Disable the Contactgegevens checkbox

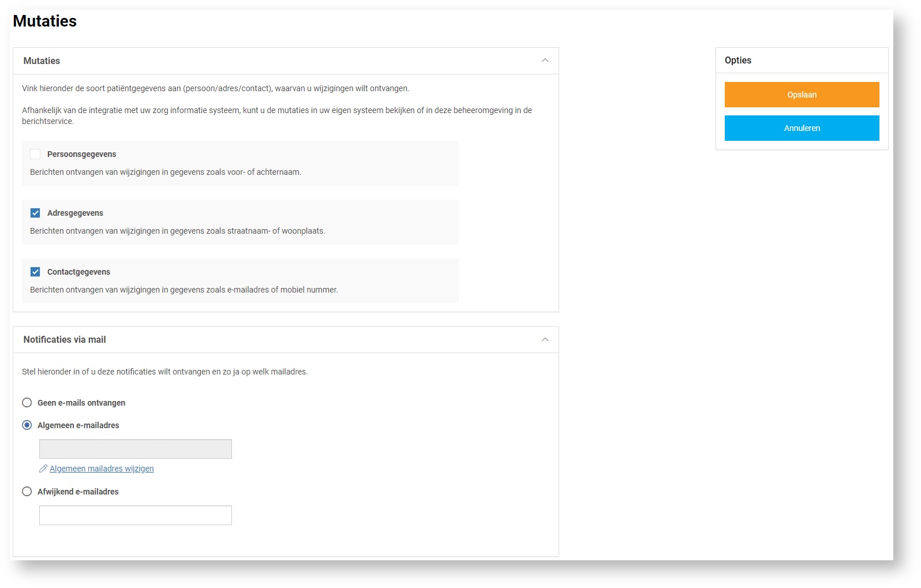(35, 272)
